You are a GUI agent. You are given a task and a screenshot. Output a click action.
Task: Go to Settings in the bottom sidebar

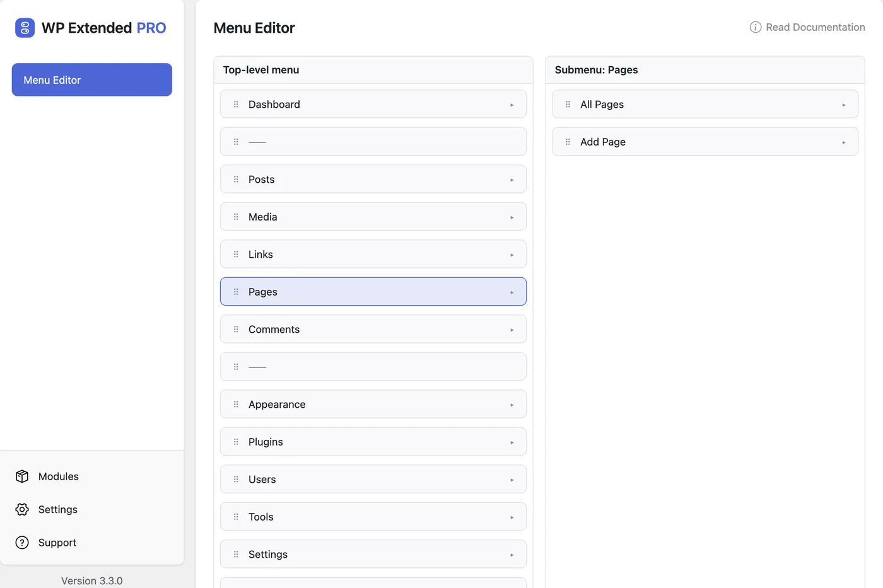[57, 509]
